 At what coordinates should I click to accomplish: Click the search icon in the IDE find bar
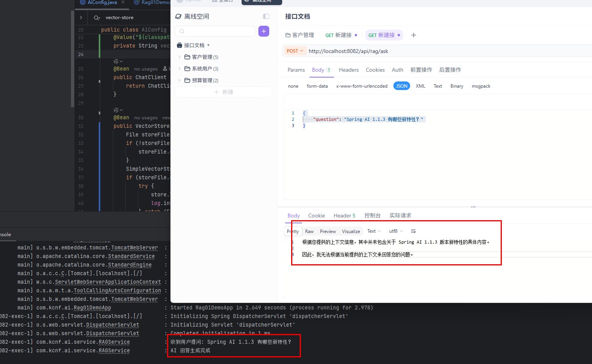pos(96,18)
